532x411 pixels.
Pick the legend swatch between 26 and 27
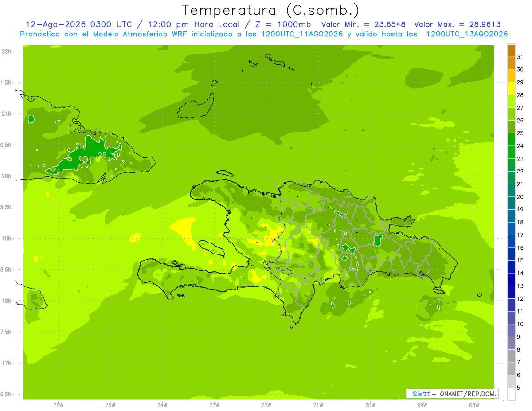point(511,114)
